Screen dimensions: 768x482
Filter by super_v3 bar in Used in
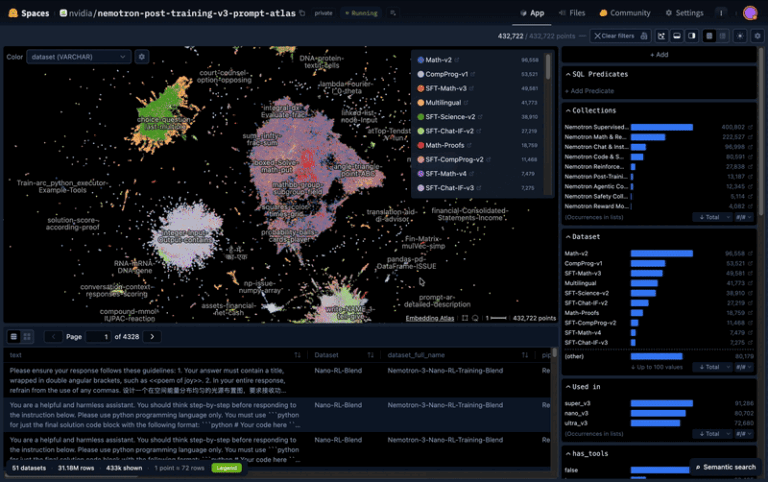[x=661, y=403]
